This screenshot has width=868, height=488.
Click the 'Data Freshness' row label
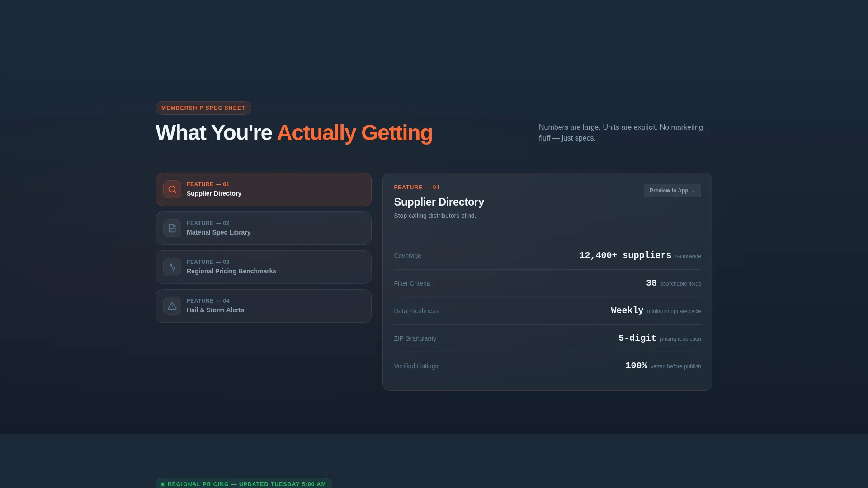point(416,311)
